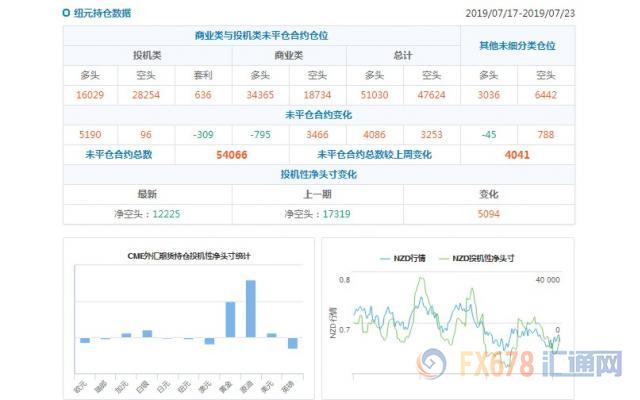640x400 pixels.
Task: Click the CME外汇期货持仓投机性净头寸统计 chart title
Action: tap(189, 256)
